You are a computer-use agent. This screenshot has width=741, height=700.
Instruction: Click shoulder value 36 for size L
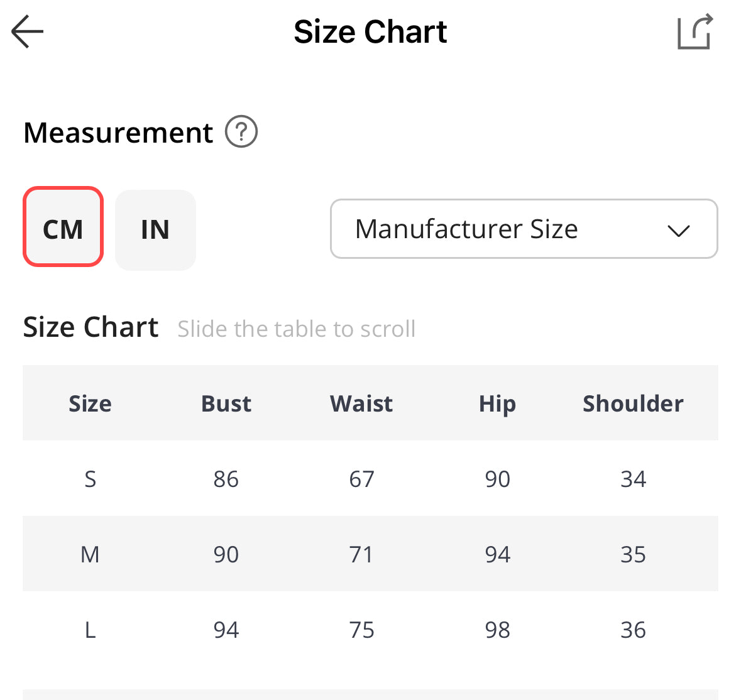click(x=633, y=630)
